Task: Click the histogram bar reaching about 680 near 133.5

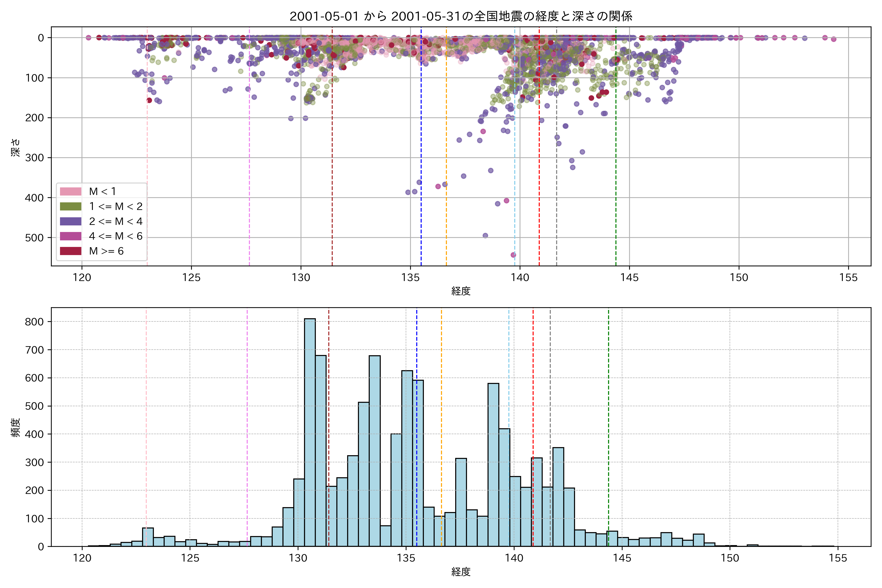Action: tap(375, 450)
